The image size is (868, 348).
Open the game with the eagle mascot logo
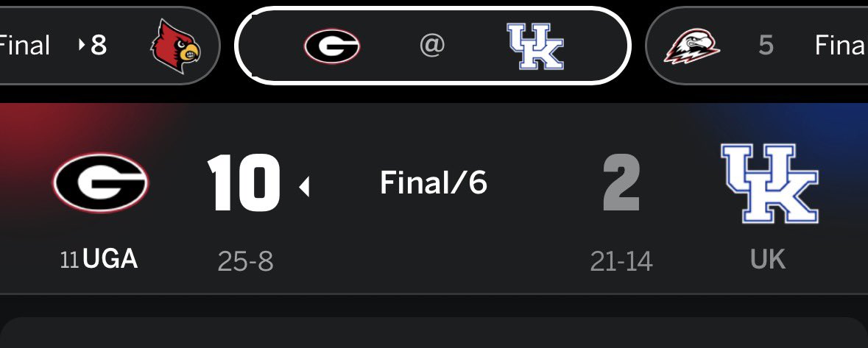click(691, 46)
